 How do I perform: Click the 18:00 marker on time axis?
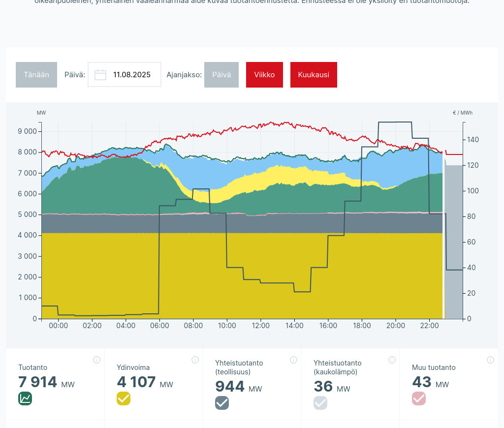pos(362,326)
